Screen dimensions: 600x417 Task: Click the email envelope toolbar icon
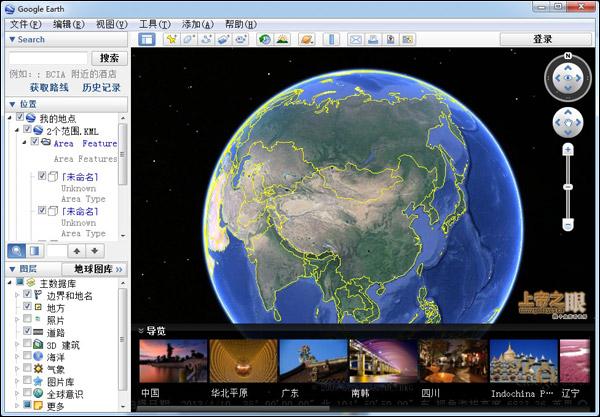[x=356, y=39]
